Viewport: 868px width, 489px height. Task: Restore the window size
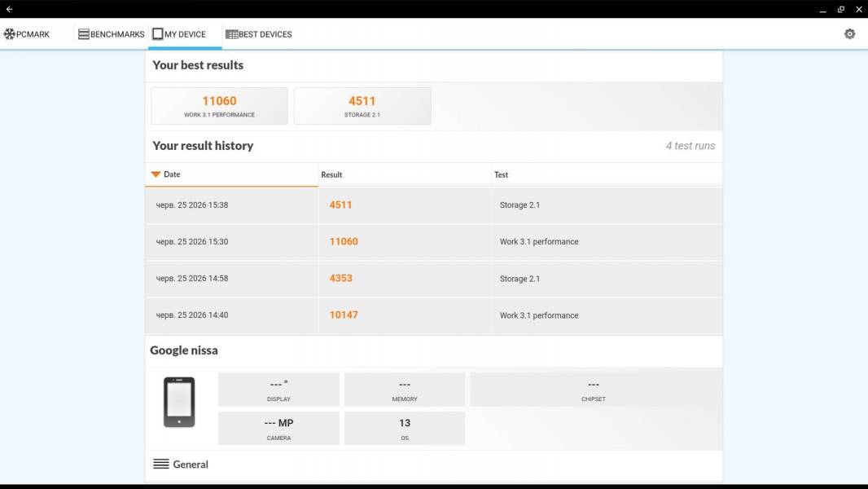(x=841, y=10)
